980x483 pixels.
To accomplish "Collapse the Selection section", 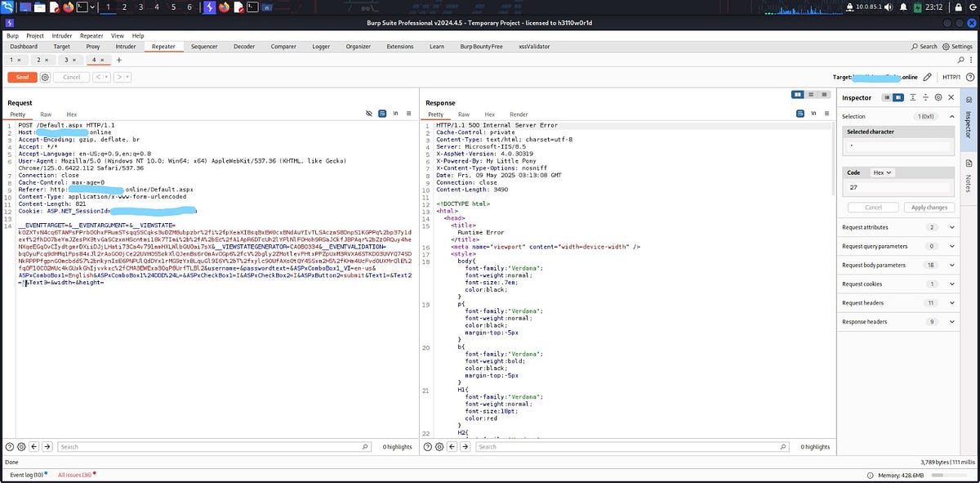I will pyautogui.click(x=951, y=116).
